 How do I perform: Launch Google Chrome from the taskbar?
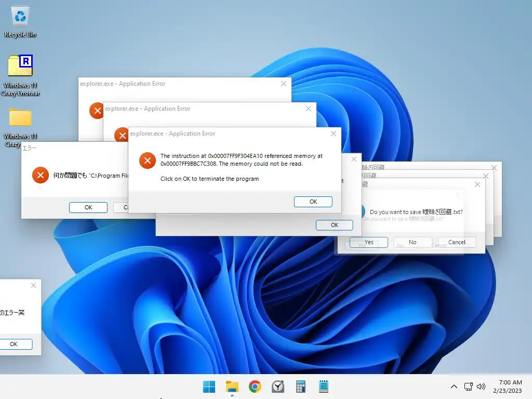255,387
